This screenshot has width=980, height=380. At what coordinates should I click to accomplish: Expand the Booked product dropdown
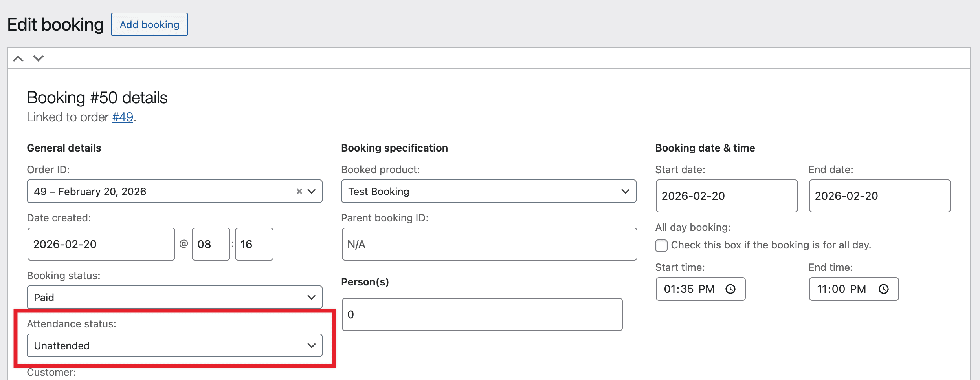(x=488, y=192)
